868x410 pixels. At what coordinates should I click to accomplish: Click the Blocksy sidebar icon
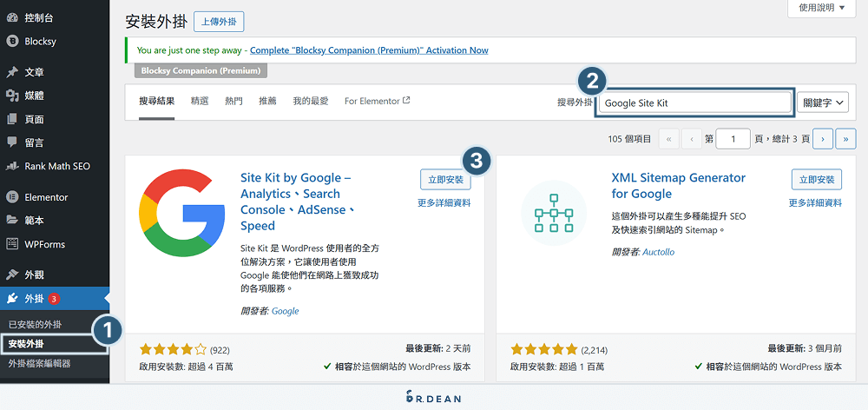pyautogui.click(x=11, y=41)
